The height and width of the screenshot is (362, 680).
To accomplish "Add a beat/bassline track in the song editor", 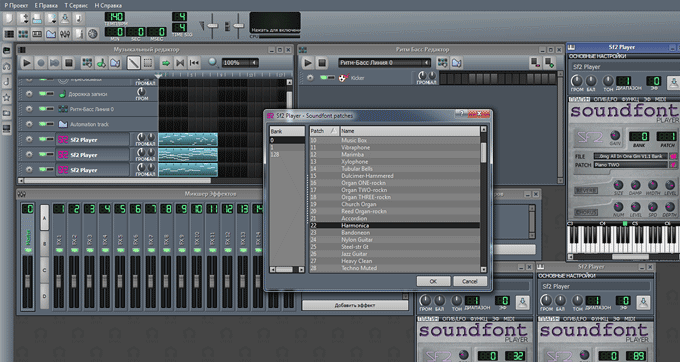I will pos(87,63).
